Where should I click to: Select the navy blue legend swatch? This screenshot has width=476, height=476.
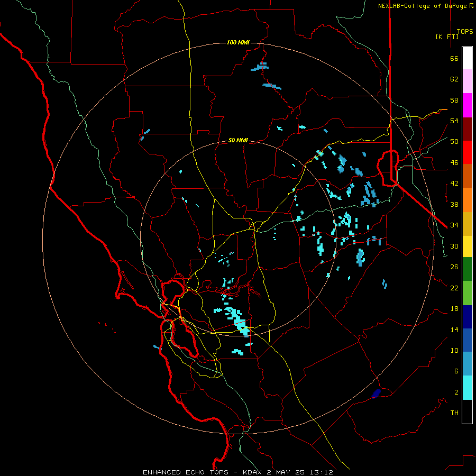[467, 317]
